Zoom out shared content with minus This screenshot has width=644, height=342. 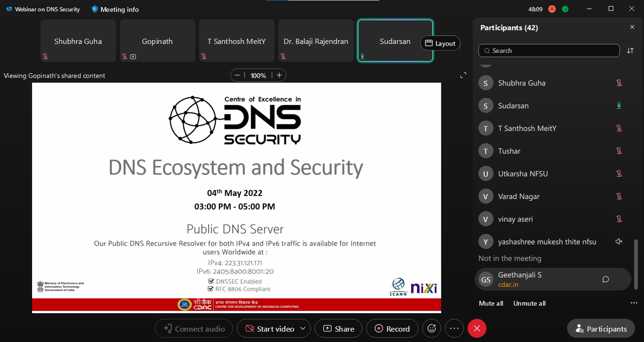pos(237,75)
